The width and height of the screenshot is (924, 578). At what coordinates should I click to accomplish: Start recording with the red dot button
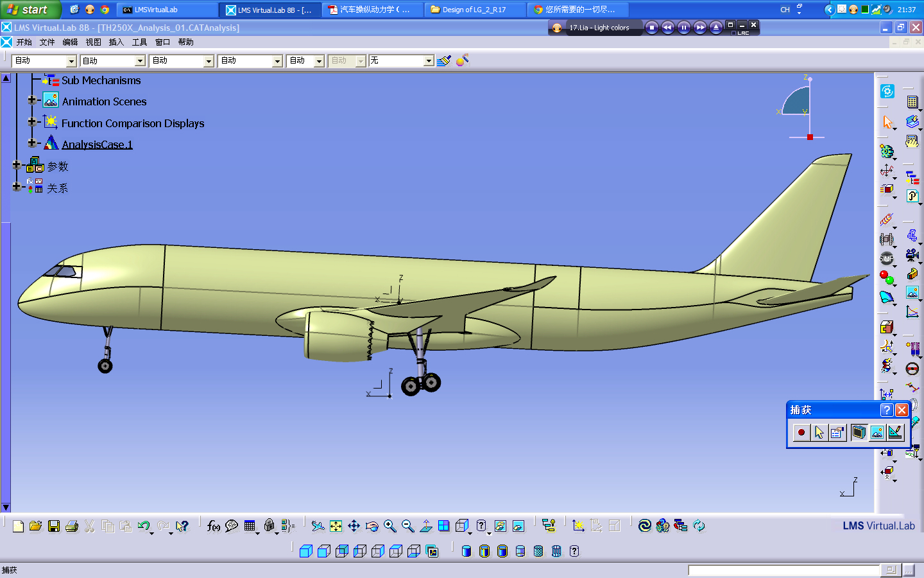[801, 433]
